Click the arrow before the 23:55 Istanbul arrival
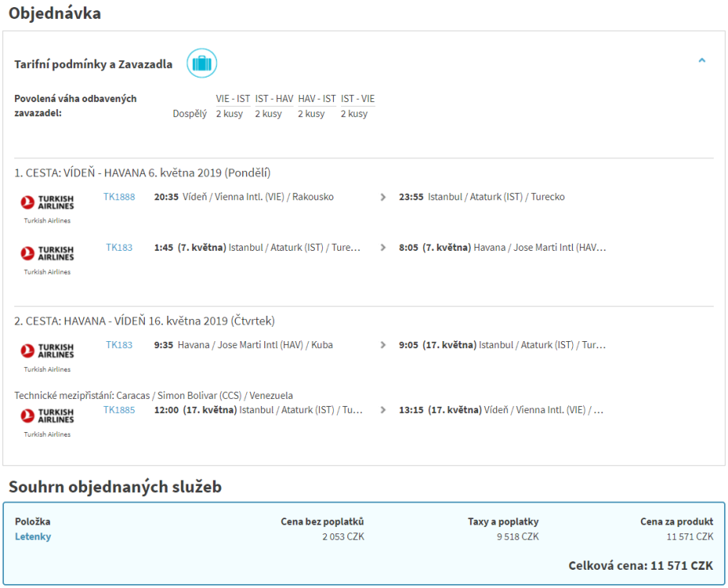Screen dimensions: 728x588 click(x=384, y=197)
